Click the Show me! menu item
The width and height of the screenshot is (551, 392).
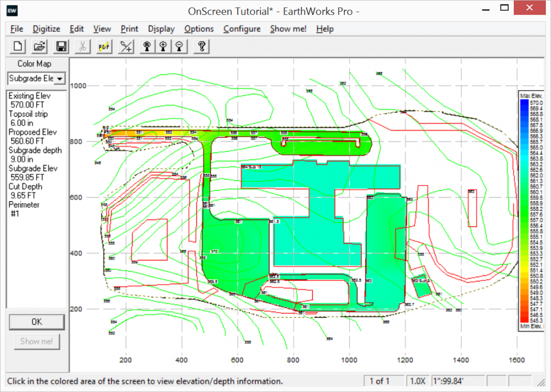[x=288, y=29]
